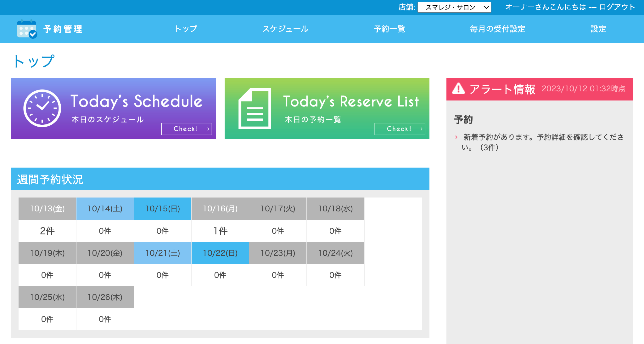644x344 pixels.
Task: Select the 10/13(金) date header
Action: click(47, 209)
